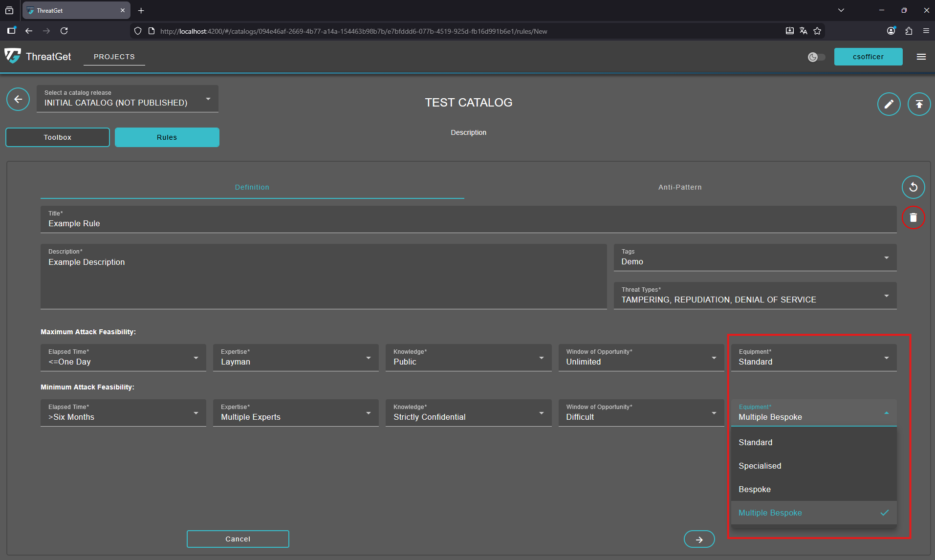The height and width of the screenshot is (560, 935).
Task: Expand the Threat Types dropdown
Action: (755, 296)
